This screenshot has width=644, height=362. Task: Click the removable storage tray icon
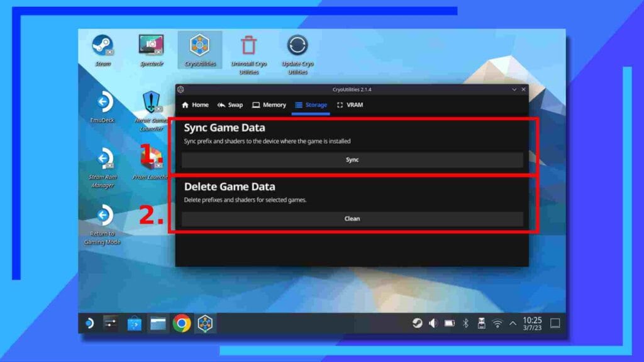481,324
